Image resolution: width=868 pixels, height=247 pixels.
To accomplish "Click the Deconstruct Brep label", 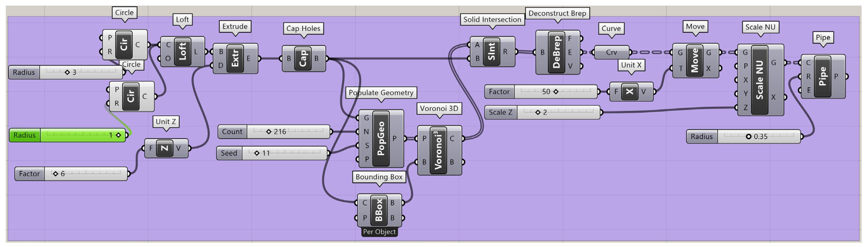I will (x=557, y=14).
